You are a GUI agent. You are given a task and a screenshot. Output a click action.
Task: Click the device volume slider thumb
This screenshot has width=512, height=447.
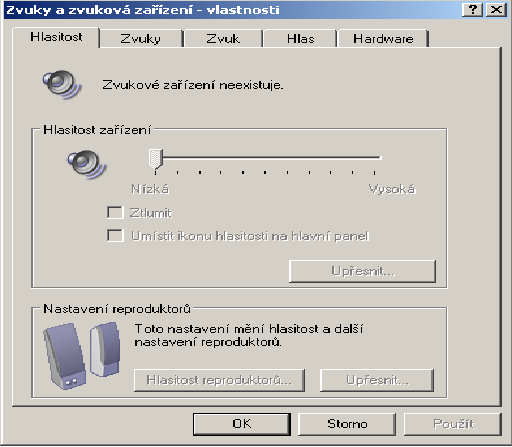[156, 159]
